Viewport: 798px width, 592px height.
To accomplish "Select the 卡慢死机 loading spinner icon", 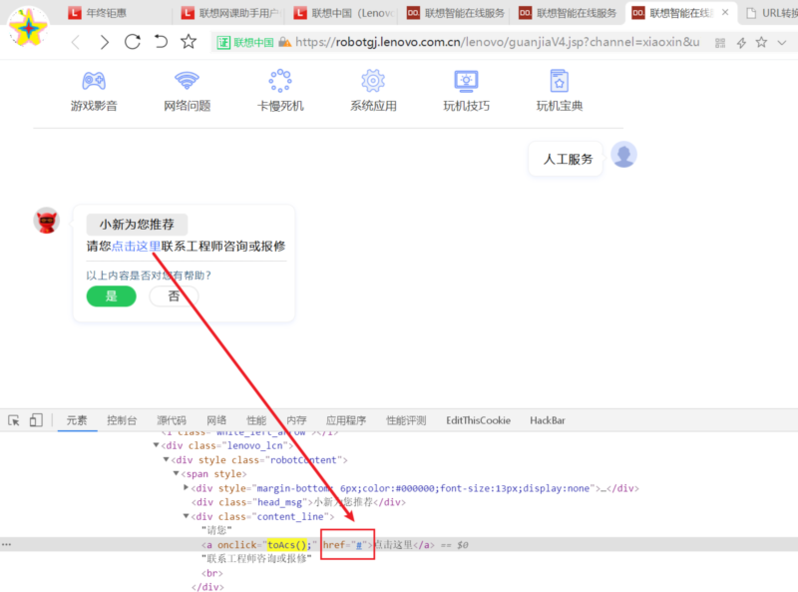I will (x=280, y=81).
